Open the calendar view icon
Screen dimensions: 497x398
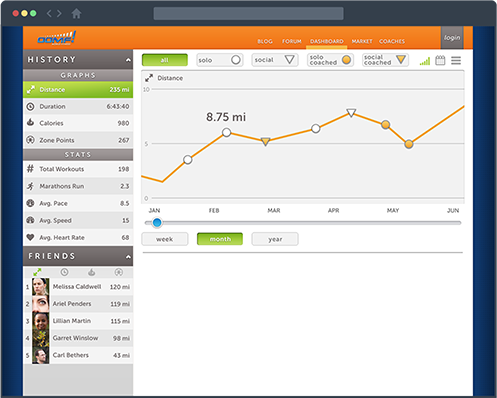(x=440, y=60)
